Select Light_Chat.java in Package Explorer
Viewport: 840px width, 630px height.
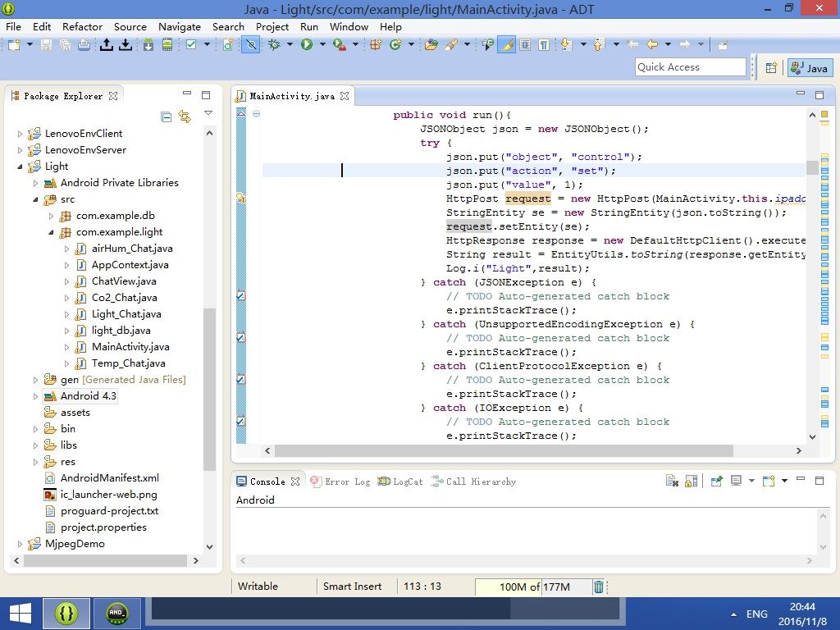click(126, 314)
